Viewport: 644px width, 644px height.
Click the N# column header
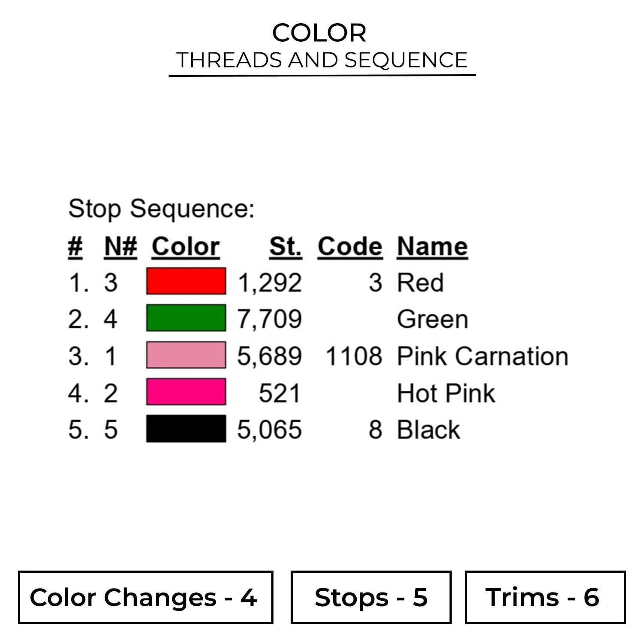(x=121, y=247)
